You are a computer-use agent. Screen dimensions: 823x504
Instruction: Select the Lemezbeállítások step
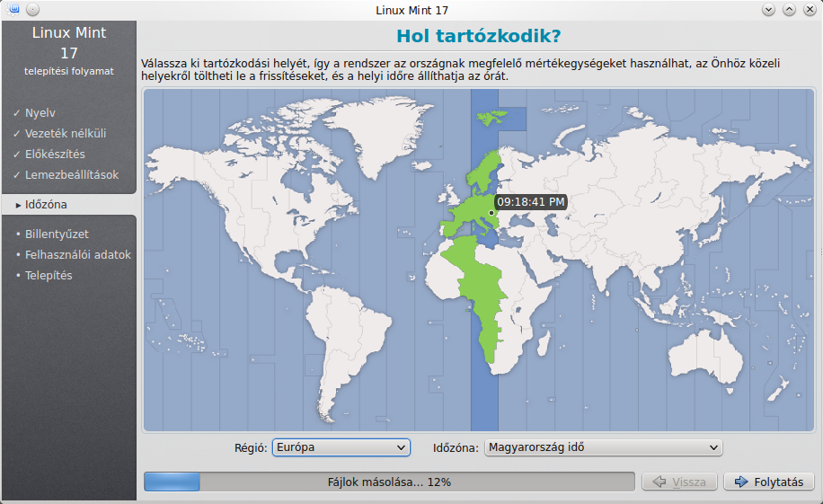click(71, 174)
